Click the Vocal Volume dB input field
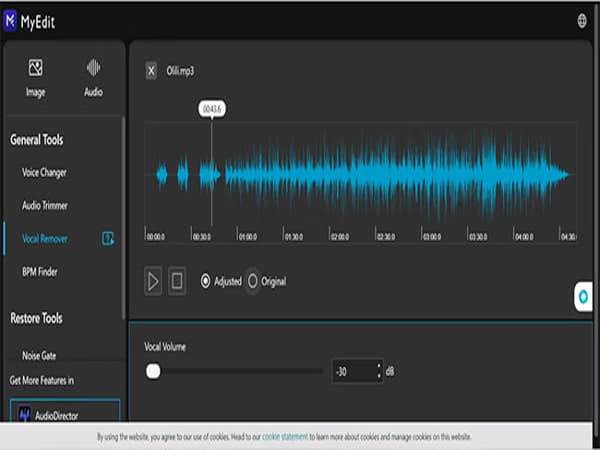600x450 pixels. click(x=358, y=371)
